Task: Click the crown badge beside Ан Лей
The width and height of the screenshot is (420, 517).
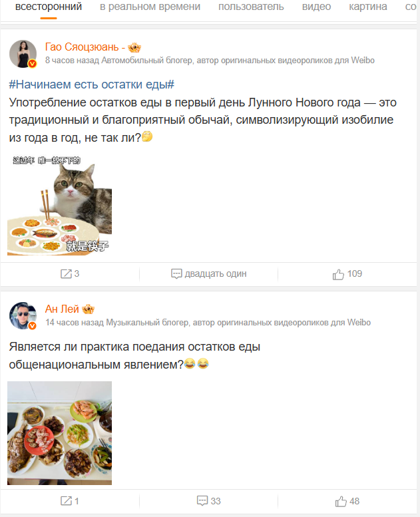Action: [88, 309]
